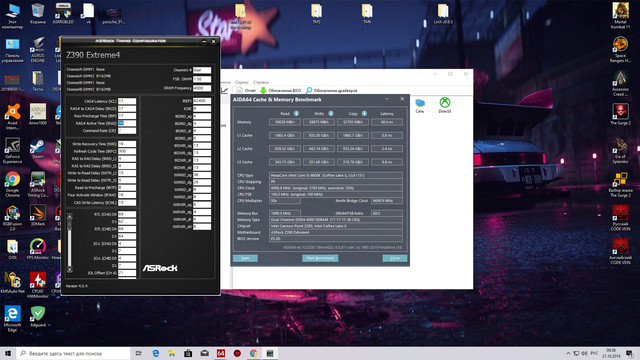Open Этот компьютер desktop icon
The width and height of the screenshot is (640, 360).
point(12,16)
